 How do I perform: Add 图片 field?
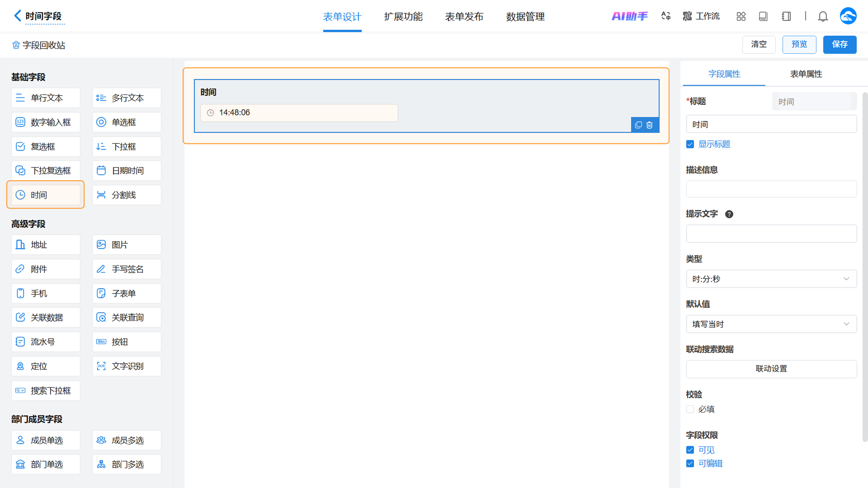pyautogui.click(x=127, y=245)
